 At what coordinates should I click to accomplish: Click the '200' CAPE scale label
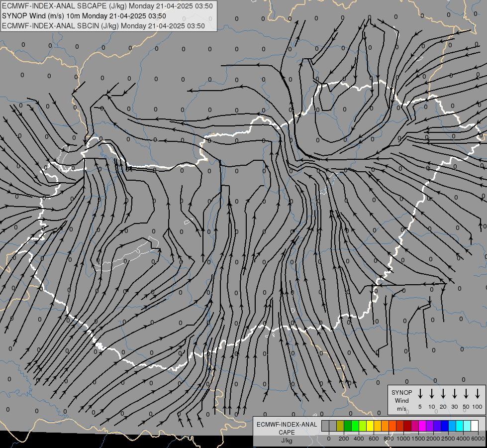tap(344, 439)
